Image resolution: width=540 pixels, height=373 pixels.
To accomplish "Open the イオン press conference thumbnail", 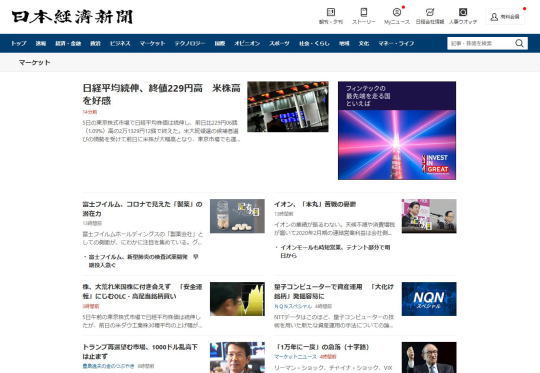I will point(429,216).
